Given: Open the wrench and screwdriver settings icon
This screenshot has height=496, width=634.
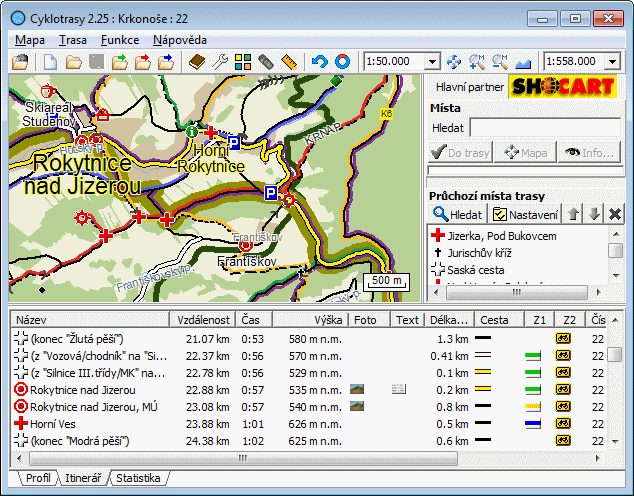Looking at the screenshot, I should tap(220, 62).
